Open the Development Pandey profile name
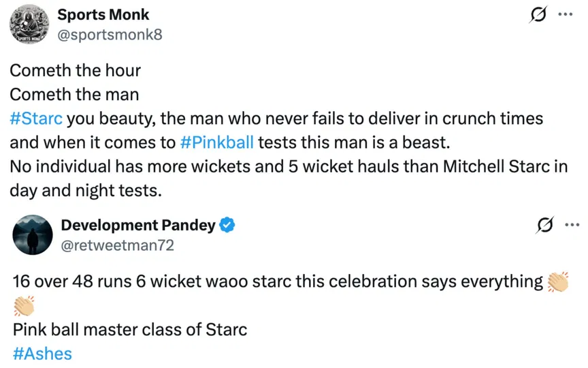 138,225
